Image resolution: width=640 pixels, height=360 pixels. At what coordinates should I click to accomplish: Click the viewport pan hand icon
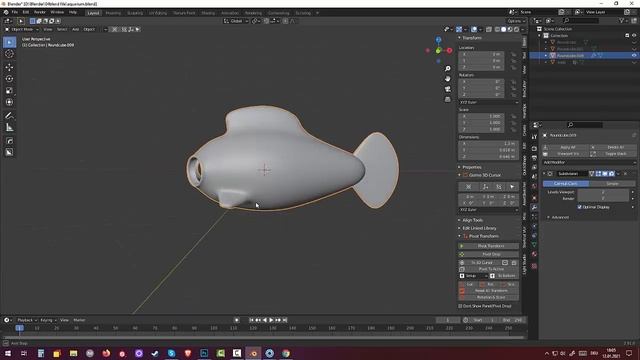pos(448,79)
